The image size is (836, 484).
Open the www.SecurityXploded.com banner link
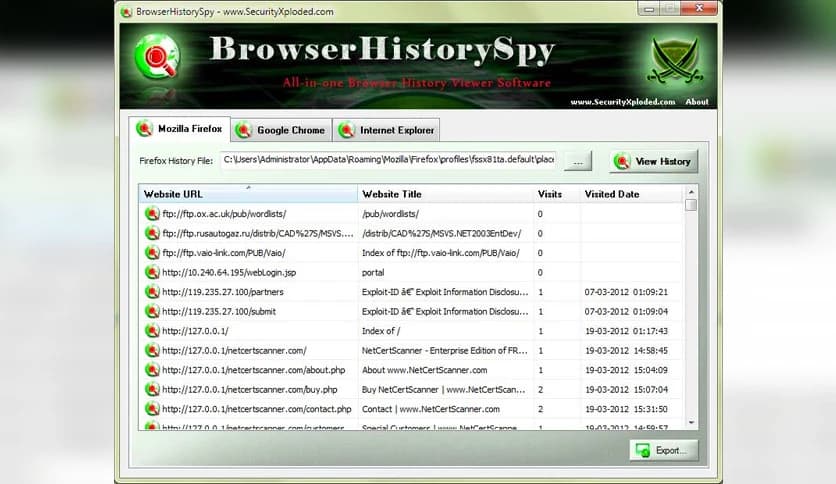point(623,102)
